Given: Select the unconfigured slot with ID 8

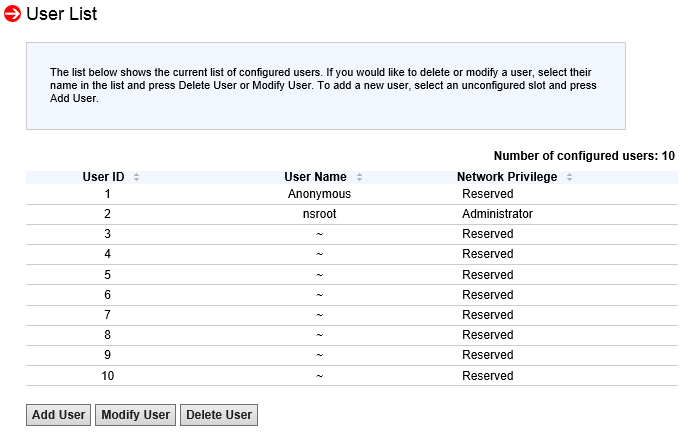Looking at the screenshot, I should coord(352,335).
